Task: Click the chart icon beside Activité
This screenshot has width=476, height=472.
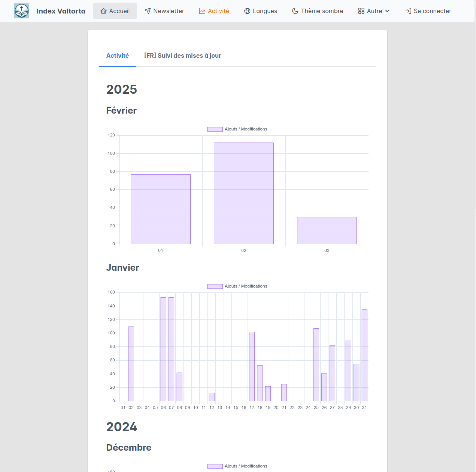Action: point(202,11)
